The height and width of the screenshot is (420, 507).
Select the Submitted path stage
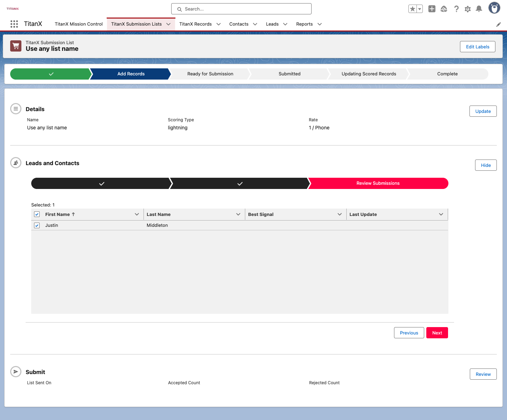(x=289, y=74)
